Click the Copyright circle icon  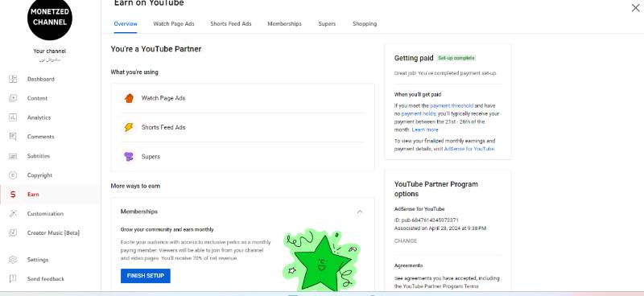pyautogui.click(x=13, y=175)
